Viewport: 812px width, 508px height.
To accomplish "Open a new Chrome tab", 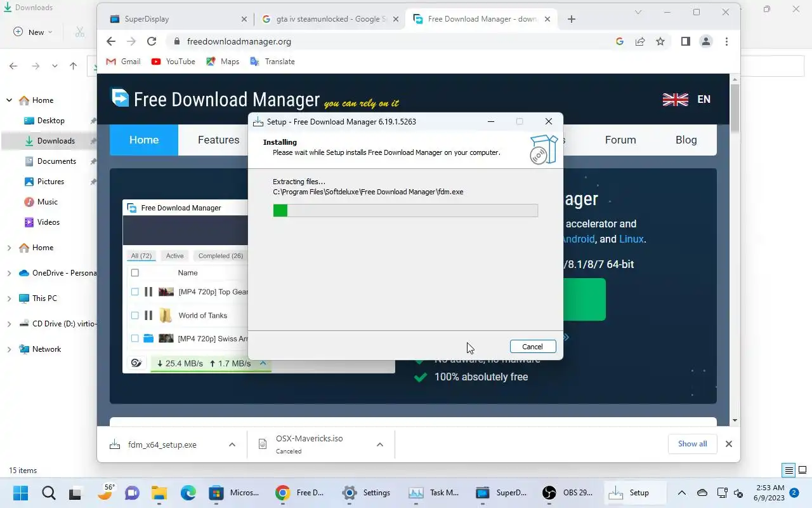I will pos(572,19).
